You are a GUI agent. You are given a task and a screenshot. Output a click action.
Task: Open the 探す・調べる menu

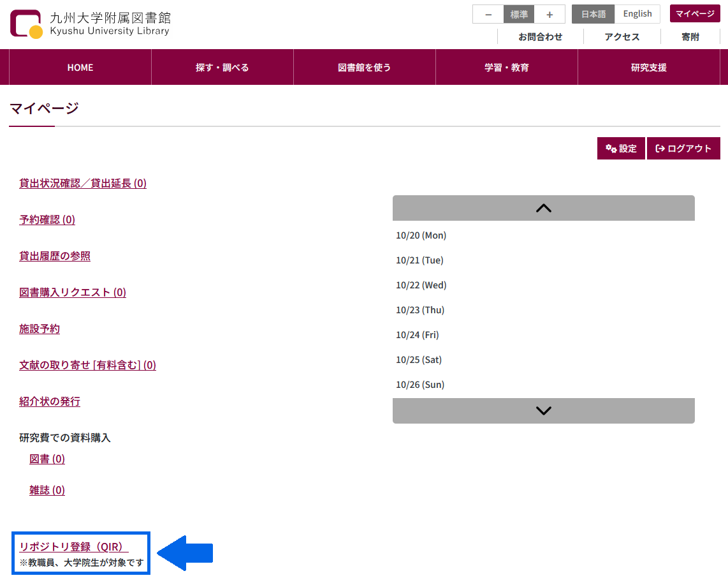click(222, 67)
